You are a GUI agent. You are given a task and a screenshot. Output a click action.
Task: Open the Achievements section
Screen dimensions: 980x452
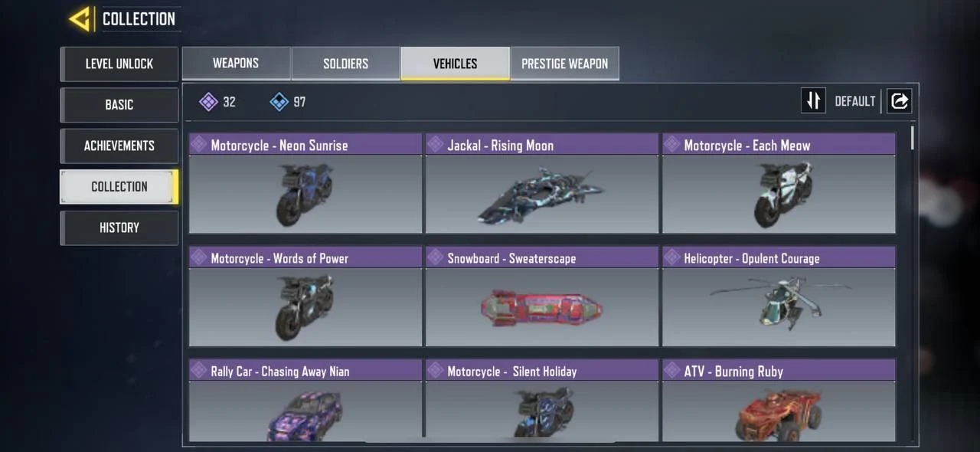coord(119,146)
